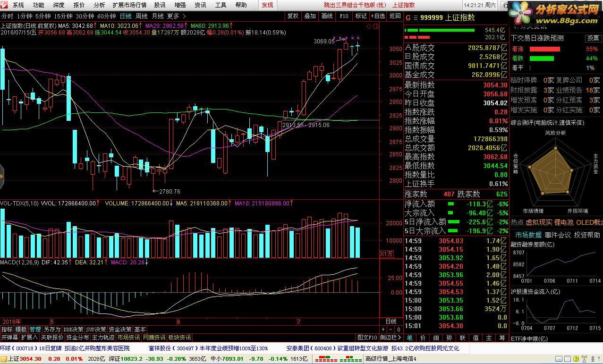Click the 发现 button in top bar

click(267, 5)
